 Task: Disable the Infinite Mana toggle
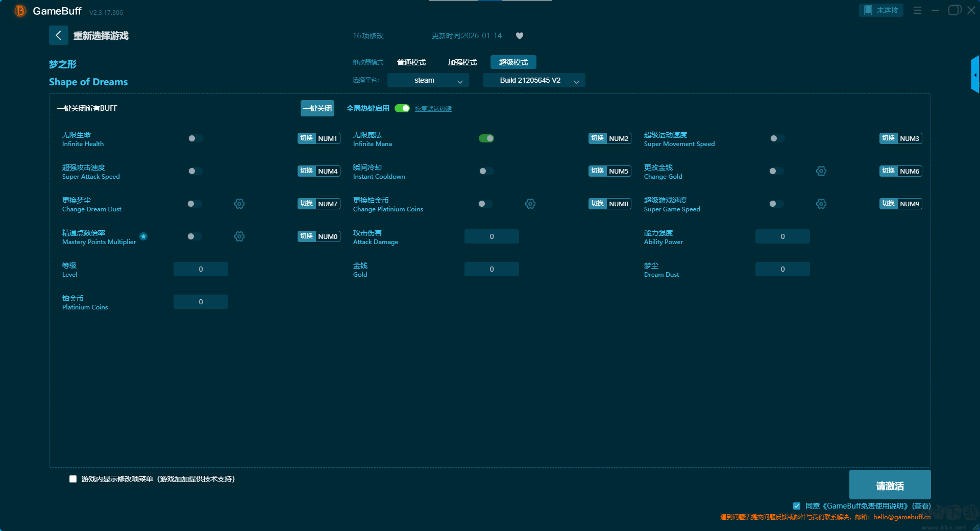click(486, 138)
